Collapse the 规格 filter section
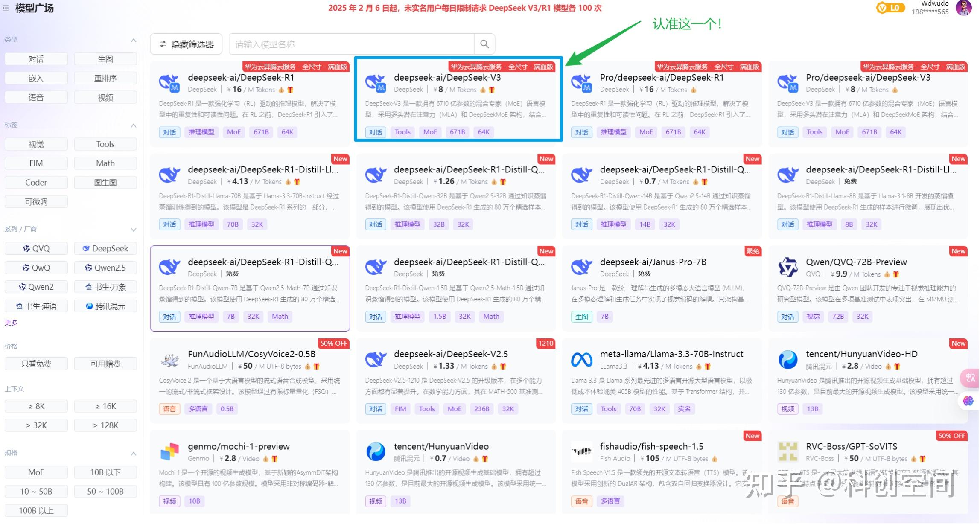The height and width of the screenshot is (524, 980). pos(133,453)
